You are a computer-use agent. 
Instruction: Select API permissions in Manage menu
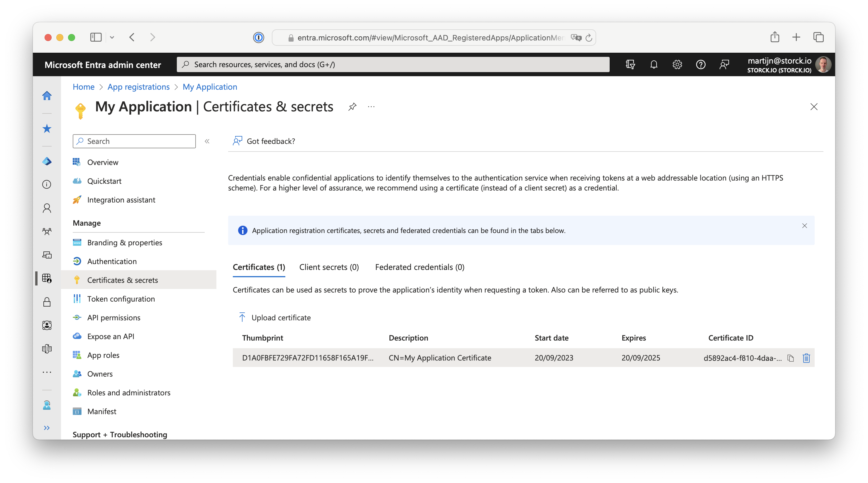coord(114,317)
